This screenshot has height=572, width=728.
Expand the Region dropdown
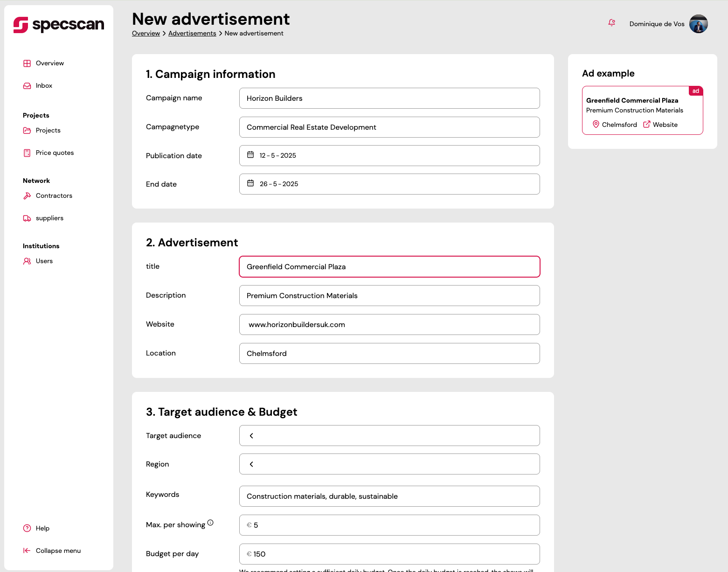pyautogui.click(x=389, y=464)
